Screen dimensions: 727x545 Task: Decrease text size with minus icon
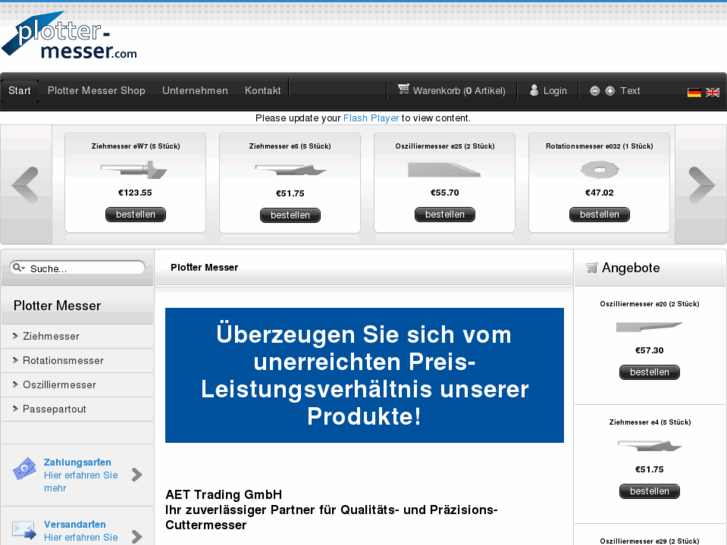[594, 91]
